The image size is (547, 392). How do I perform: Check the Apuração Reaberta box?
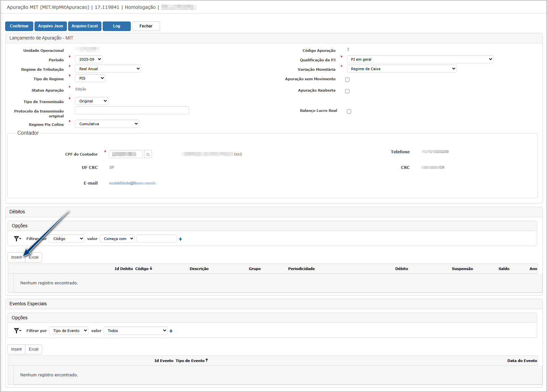coord(347,91)
